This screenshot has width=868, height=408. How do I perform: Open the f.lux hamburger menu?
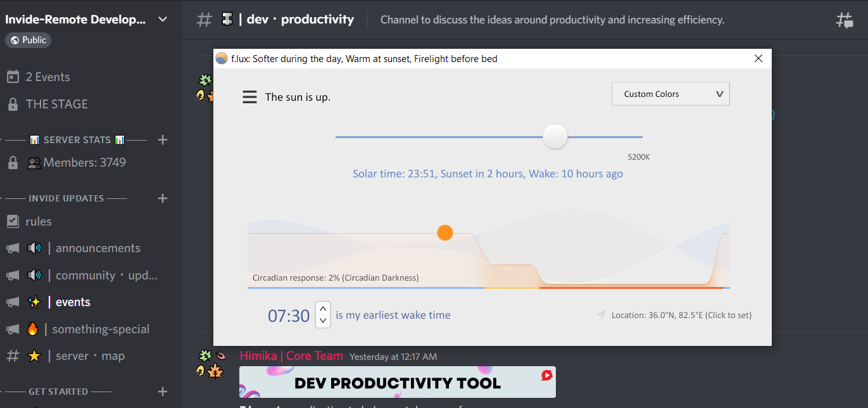249,97
